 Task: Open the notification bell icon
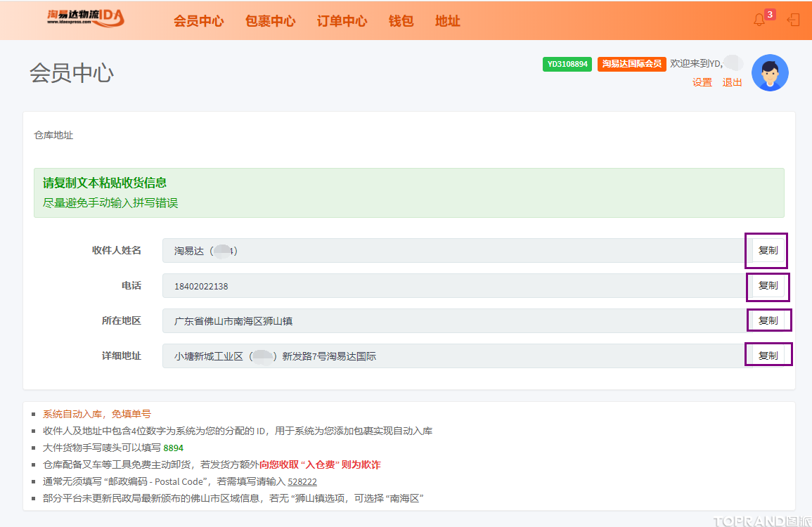tap(759, 20)
